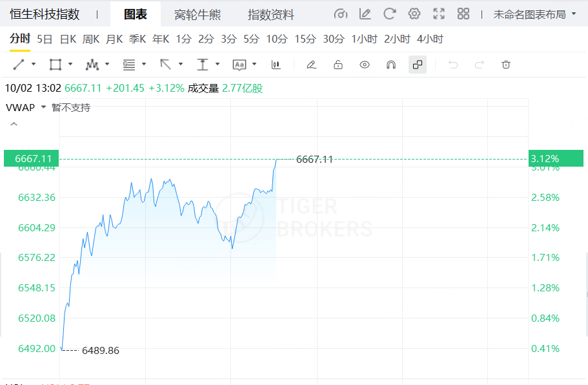Delete drawings with the trash icon

[506, 65]
